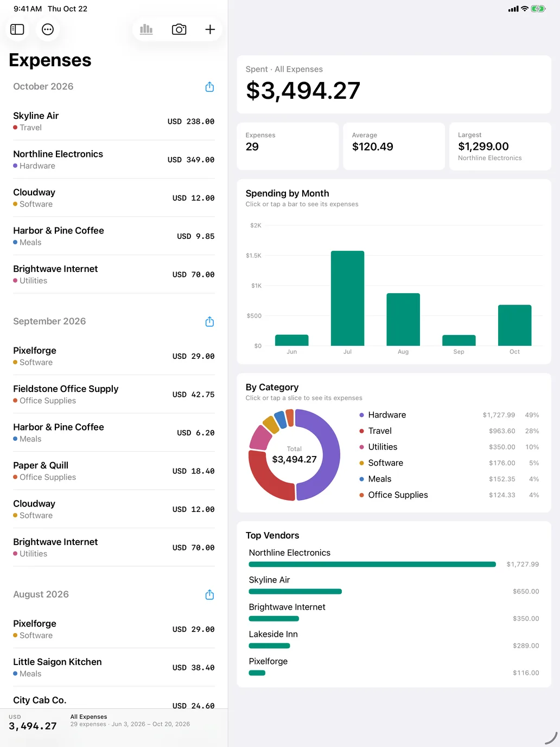Toggle the sidebar panel icon
Screen dimensions: 560x747
click(17, 29)
